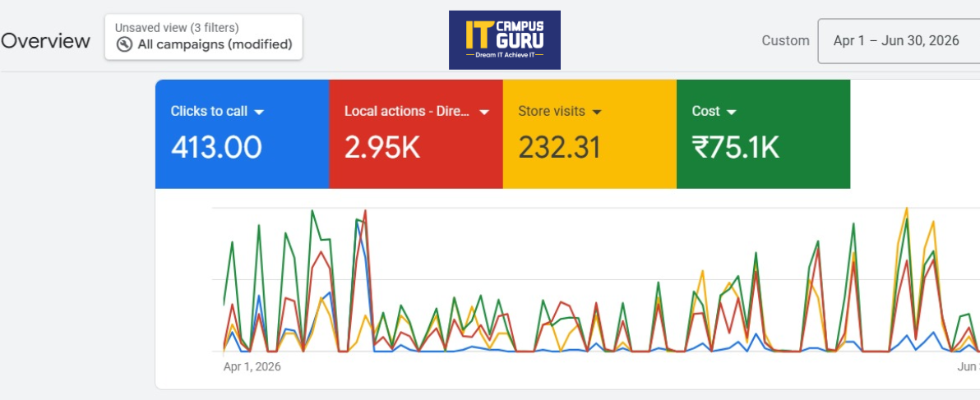The image size is (980, 400).
Task: Click the Custom date range label
Action: pyautogui.click(x=785, y=40)
